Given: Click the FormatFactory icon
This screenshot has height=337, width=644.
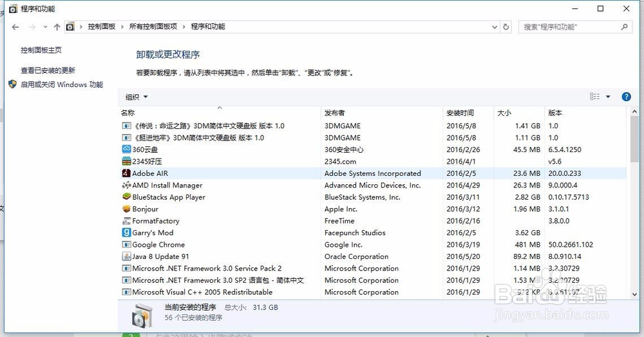Looking at the screenshot, I should tap(126, 221).
